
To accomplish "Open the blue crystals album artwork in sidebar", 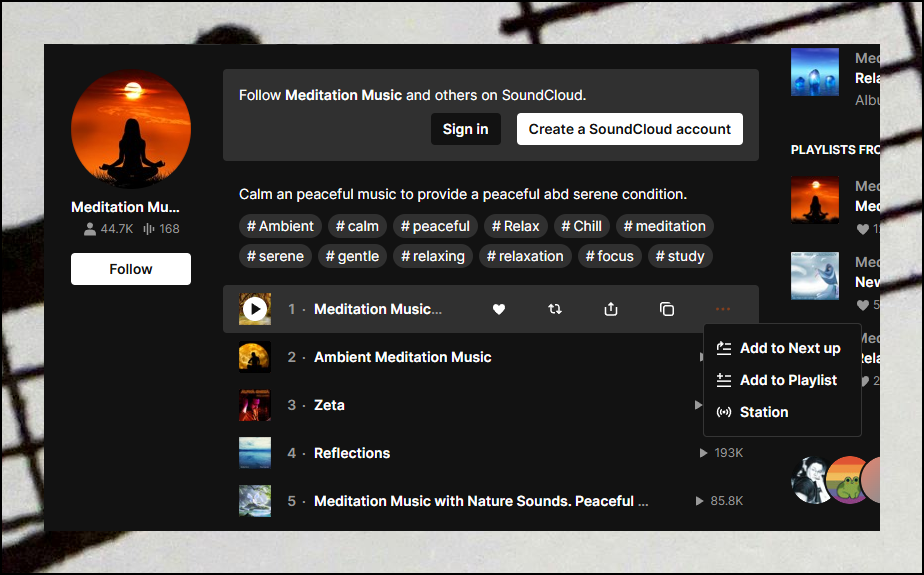I will (814, 72).
